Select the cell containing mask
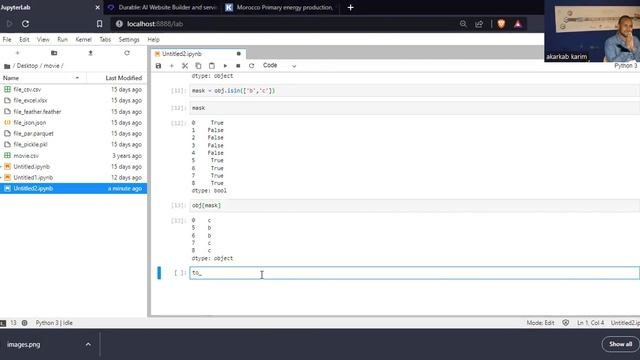This screenshot has width=640, height=360. pos(414,108)
